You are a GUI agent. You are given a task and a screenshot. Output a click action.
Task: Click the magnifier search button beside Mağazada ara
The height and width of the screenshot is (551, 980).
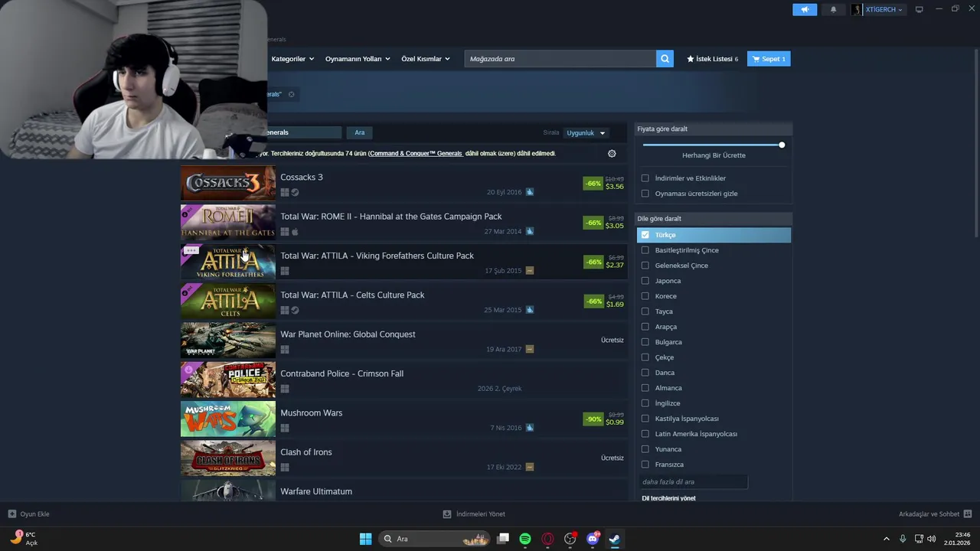click(665, 59)
